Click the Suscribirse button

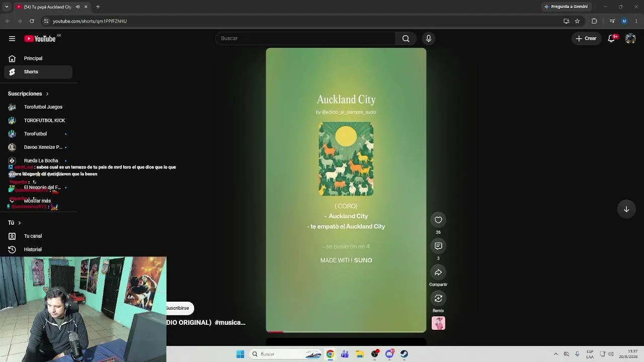[x=179, y=308]
